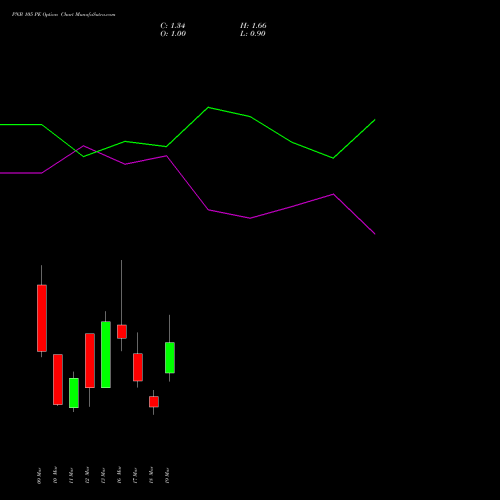The height and width of the screenshot is (500, 500).
Task: Click the 18 Mar date axis label
Action: pos(151,475)
